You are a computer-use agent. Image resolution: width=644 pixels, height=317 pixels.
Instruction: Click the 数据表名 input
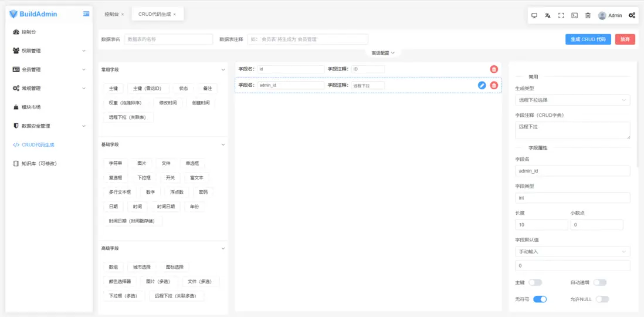click(168, 39)
